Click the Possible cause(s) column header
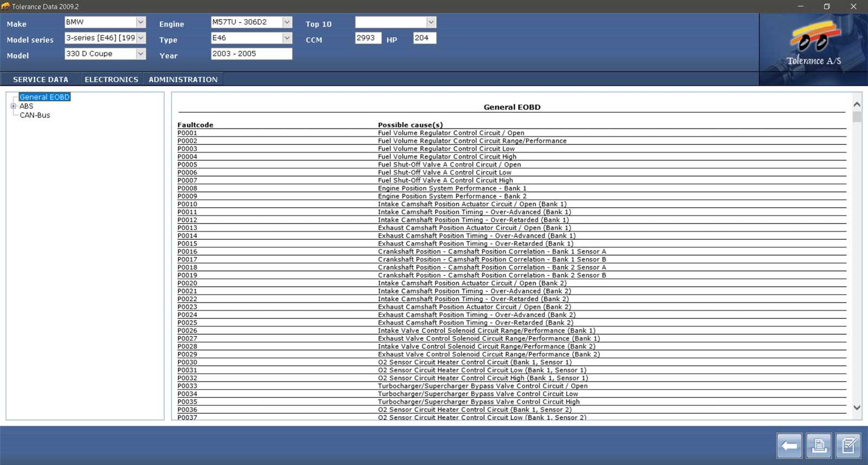This screenshot has height=465, width=868. coord(410,125)
